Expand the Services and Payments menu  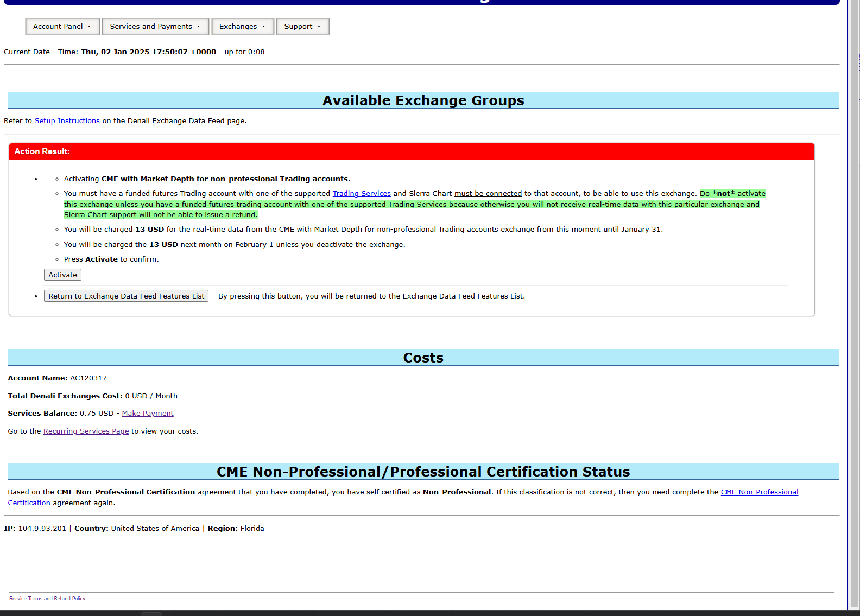[x=155, y=27]
